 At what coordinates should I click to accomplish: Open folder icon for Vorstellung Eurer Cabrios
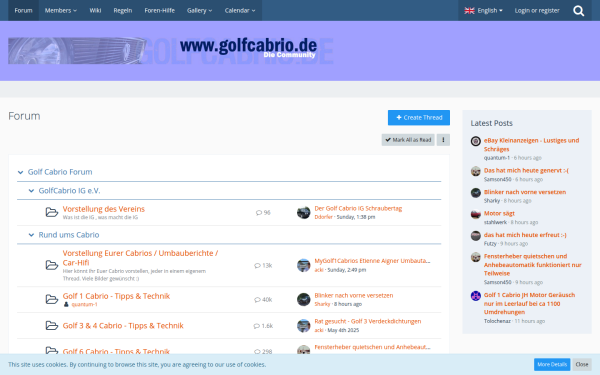click(52, 265)
